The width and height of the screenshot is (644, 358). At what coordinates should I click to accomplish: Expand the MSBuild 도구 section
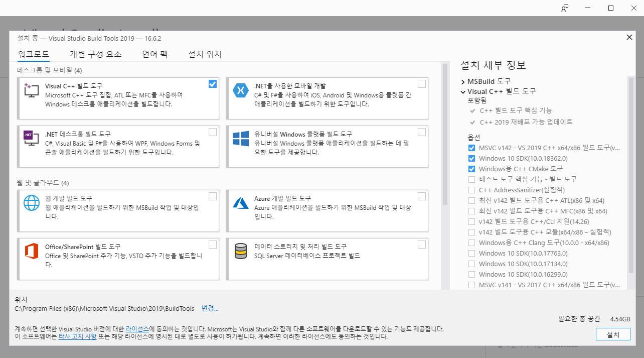(x=463, y=81)
